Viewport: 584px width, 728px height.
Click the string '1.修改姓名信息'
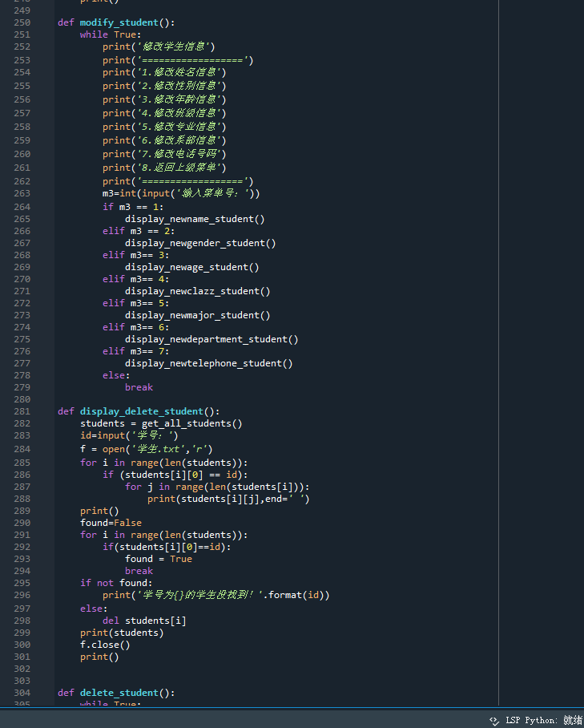[x=179, y=72]
